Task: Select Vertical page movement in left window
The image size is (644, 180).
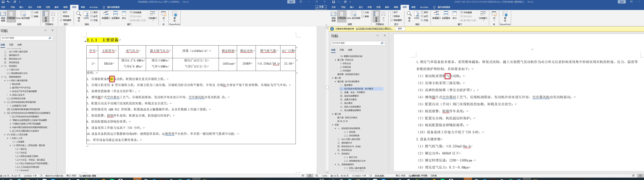Action: coord(46,16)
